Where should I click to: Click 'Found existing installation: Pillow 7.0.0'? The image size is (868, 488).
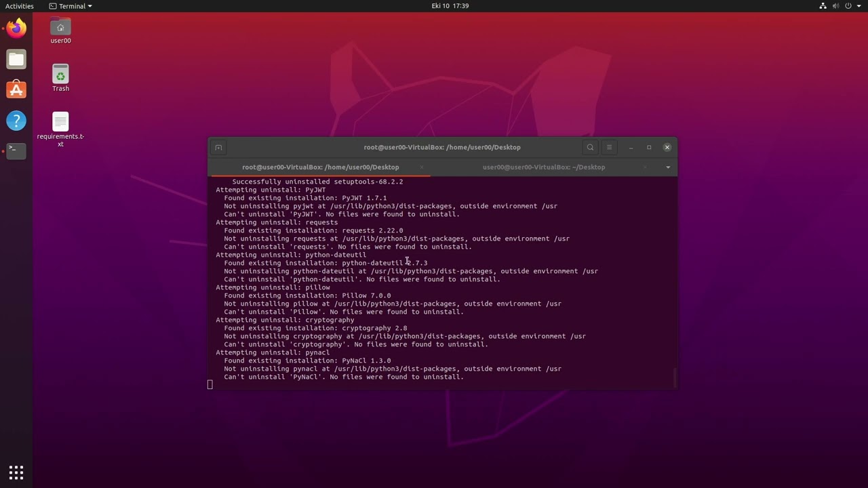(x=307, y=296)
